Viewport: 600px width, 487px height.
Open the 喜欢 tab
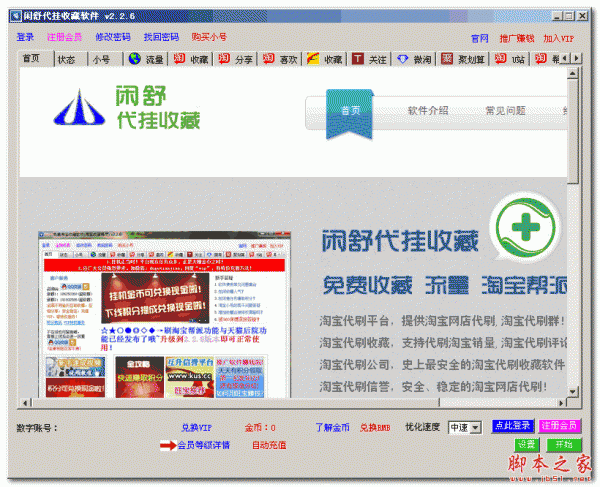click(x=280, y=59)
